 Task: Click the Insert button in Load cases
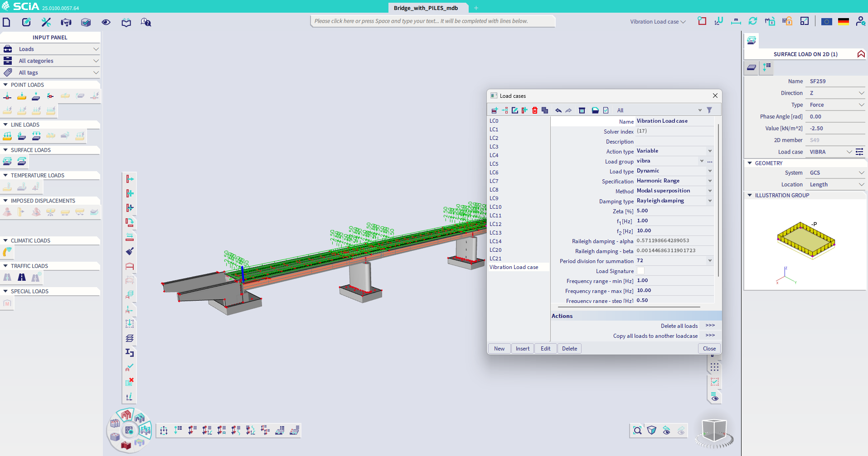(x=523, y=349)
